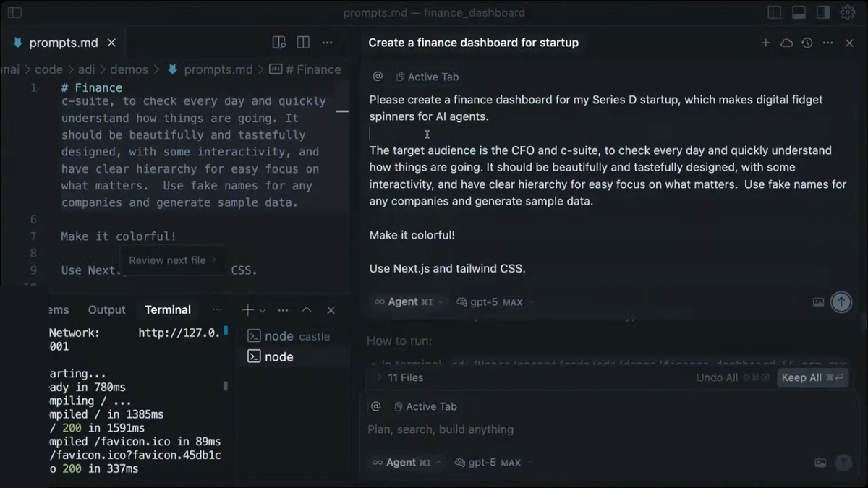
Task: Select the partially visible Problems tab
Action: (58, 309)
